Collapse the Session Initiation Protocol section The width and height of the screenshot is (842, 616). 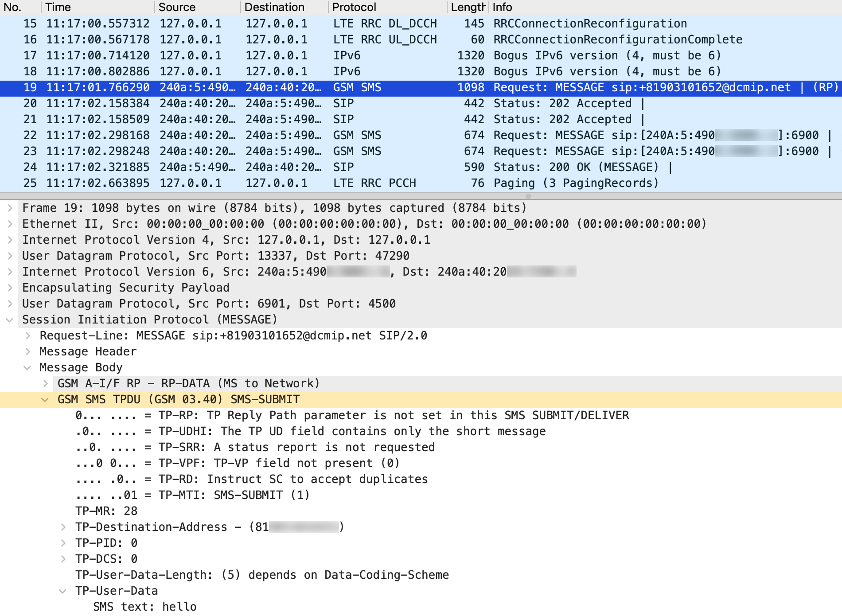tap(10, 320)
